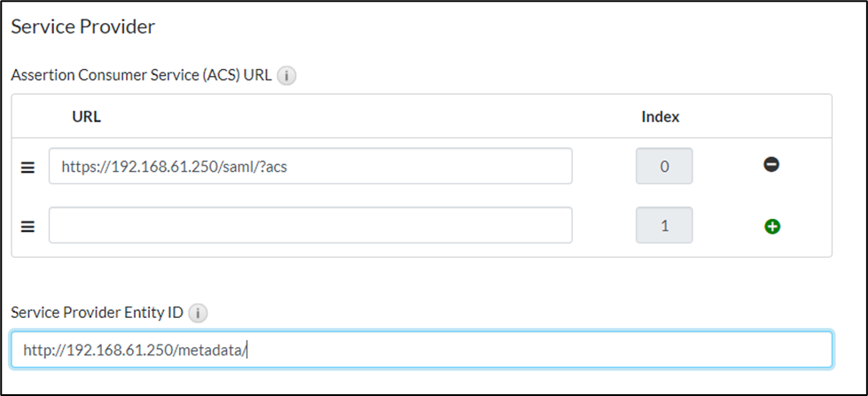Click the info icon beside Service Provider Entity ID
The height and width of the screenshot is (396, 868).
click(x=199, y=313)
